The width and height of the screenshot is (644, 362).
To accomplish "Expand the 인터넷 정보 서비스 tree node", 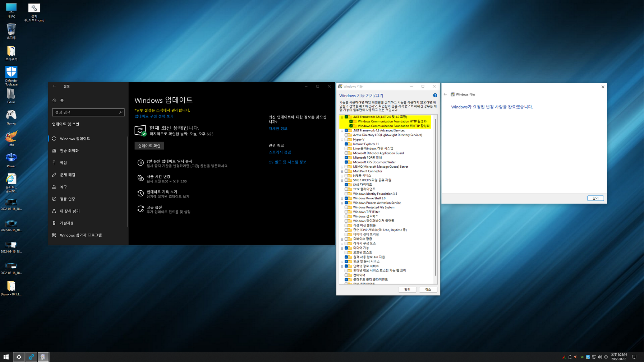I will coord(342,266).
